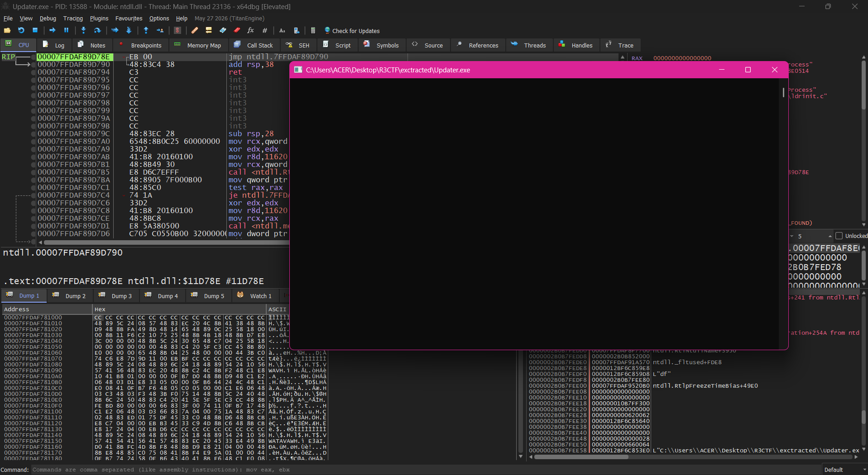Click the Calculator icon
Screen dimensions: 868x475
313,30
